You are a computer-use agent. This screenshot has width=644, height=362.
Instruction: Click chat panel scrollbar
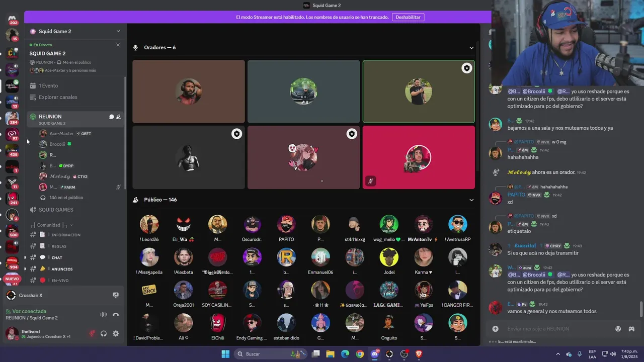pyautogui.click(x=641, y=309)
